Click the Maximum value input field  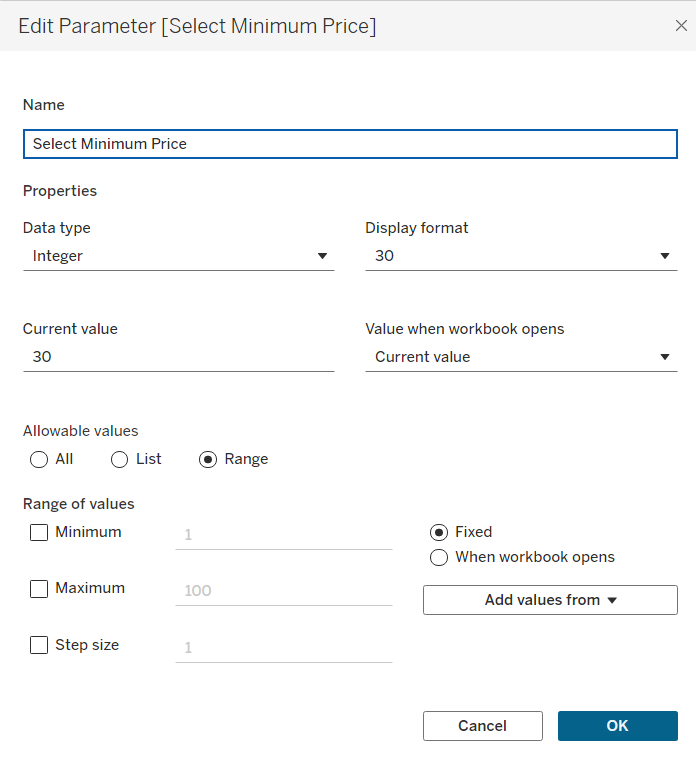[x=283, y=591]
